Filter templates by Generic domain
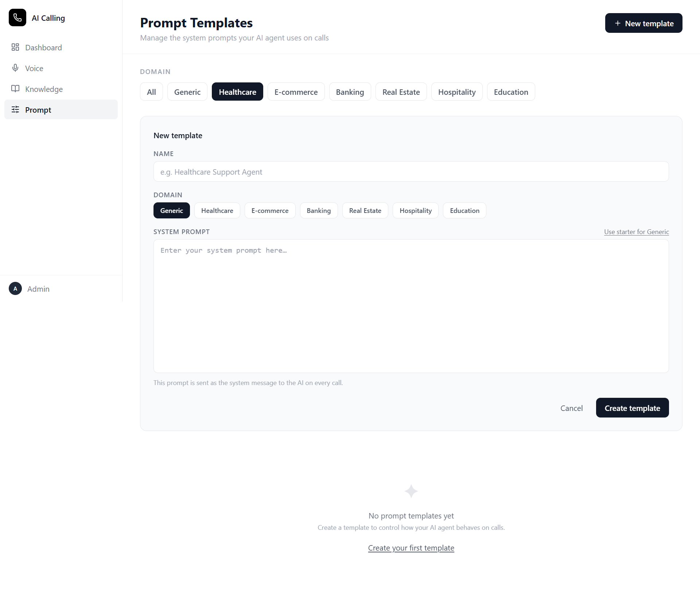 click(x=187, y=92)
